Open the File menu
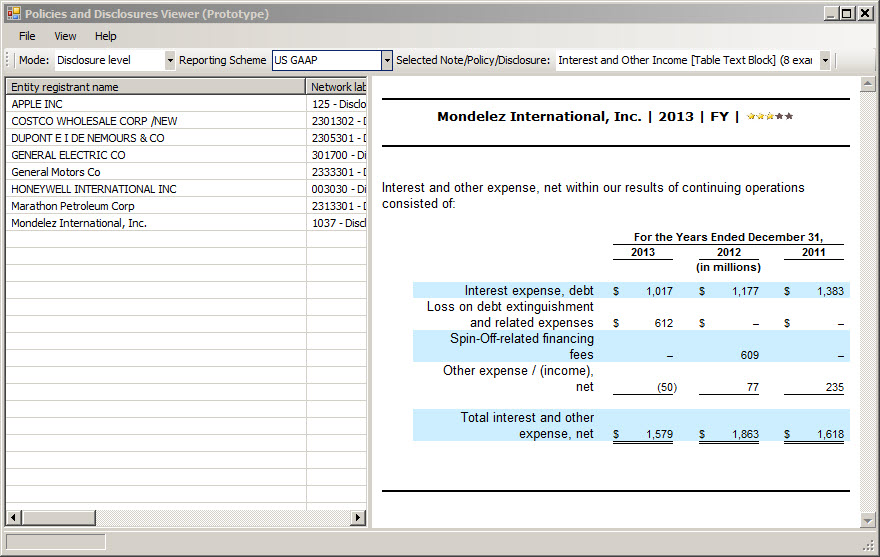The image size is (880, 557). 27,36
